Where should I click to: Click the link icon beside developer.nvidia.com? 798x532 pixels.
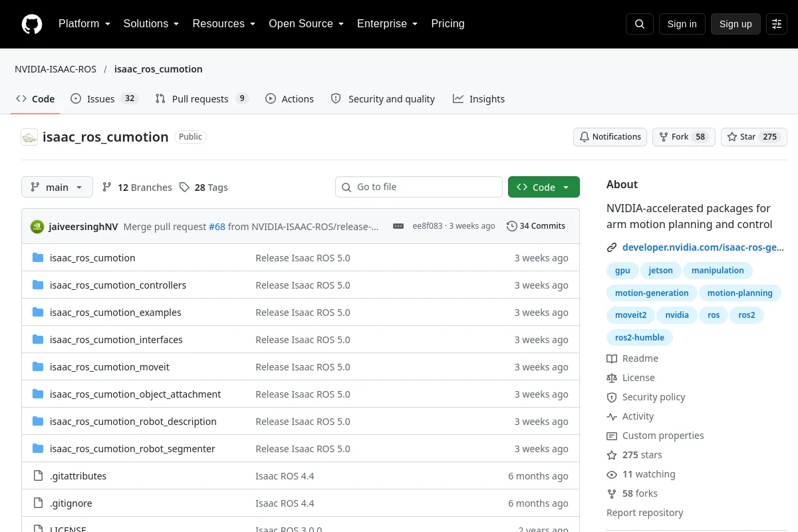tap(612, 247)
